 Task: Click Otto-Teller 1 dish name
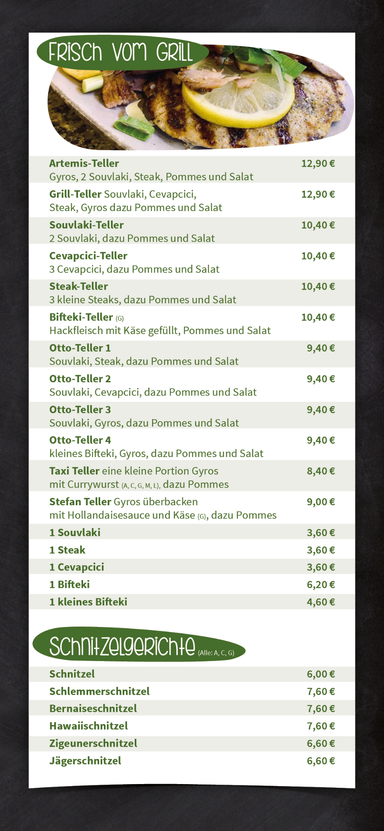(x=80, y=348)
